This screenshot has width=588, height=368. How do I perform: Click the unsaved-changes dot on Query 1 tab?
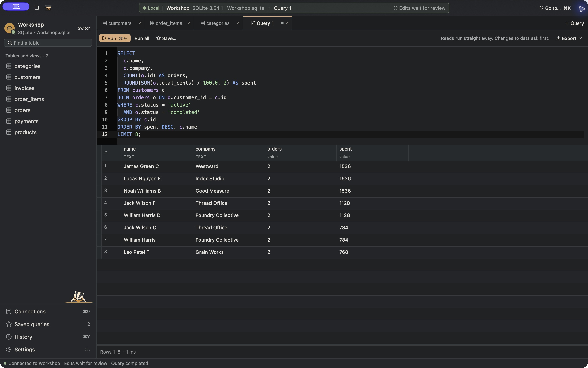[282, 23]
